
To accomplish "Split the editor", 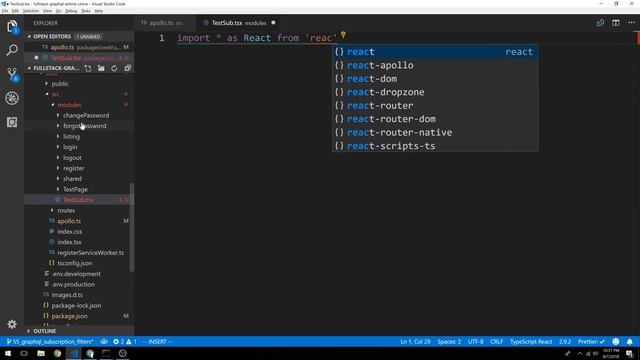I will tap(616, 23).
